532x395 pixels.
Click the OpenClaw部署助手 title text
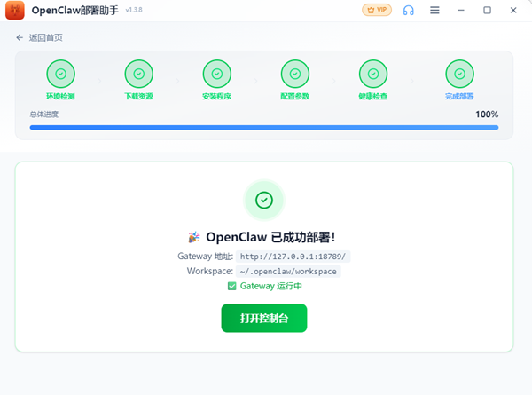point(75,10)
